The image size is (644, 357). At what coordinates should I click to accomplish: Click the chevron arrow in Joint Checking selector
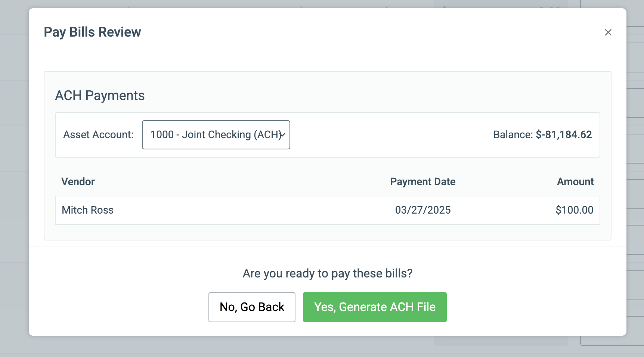click(x=283, y=135)
